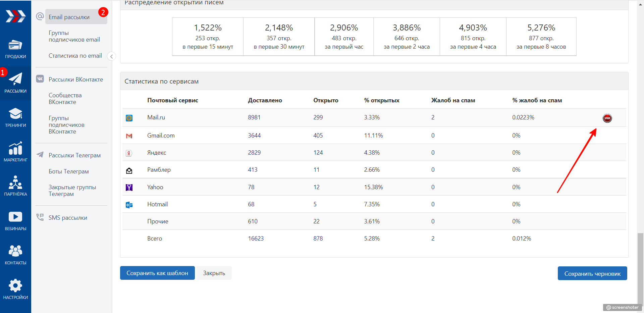Screen dimensions: 644x313
Task: Click the company logo at top left
Action: (15, 16)
